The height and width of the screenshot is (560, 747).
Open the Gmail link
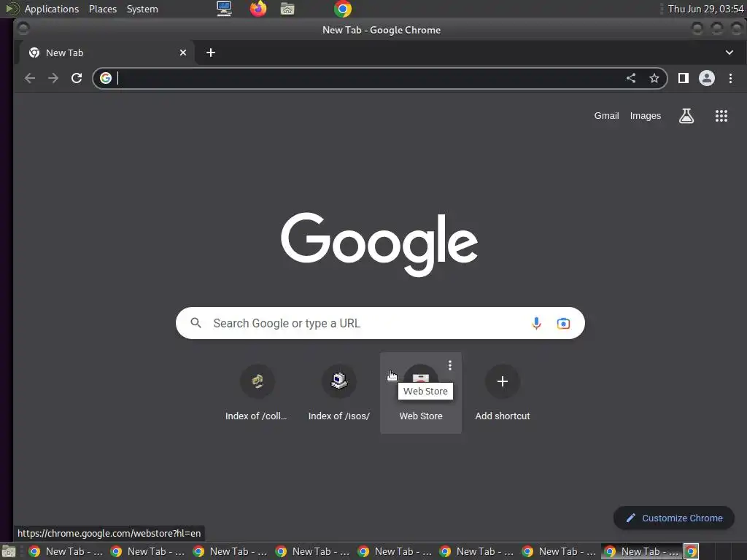606,116
